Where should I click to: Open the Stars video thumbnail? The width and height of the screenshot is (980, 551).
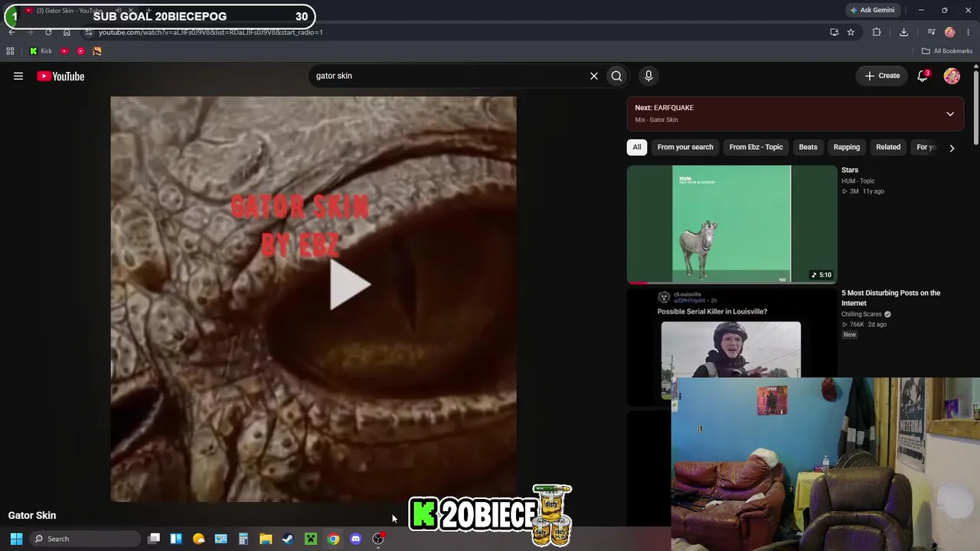pyautogui.click(x=732, y=224)
